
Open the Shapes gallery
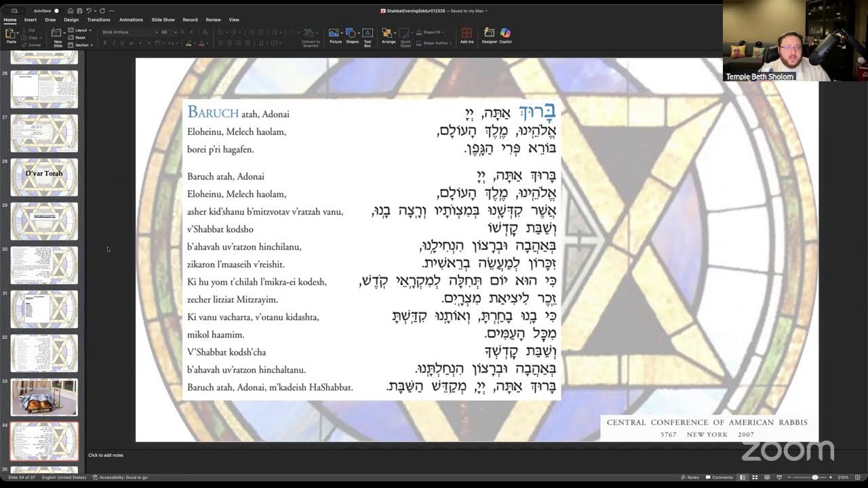point(352,36)
